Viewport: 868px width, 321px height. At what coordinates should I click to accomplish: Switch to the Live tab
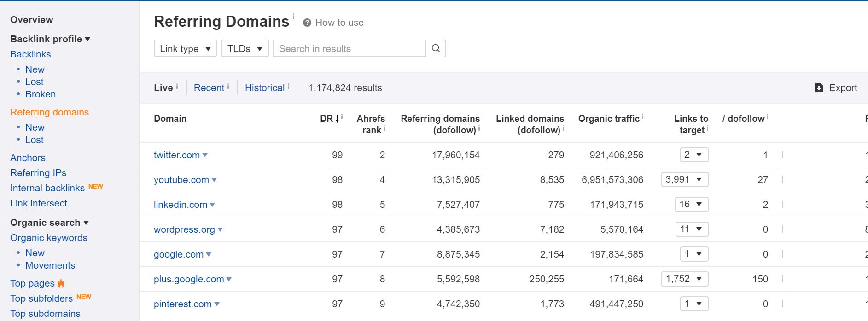[163, 88]
